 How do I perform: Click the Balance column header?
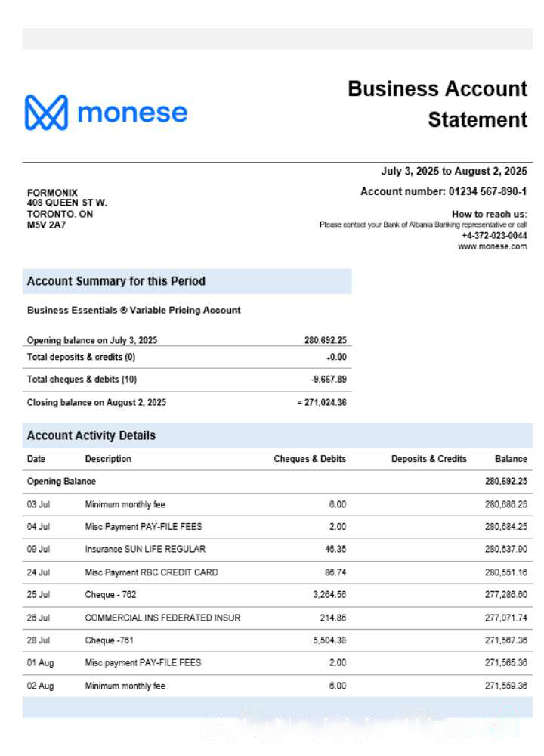tap(511, 459)
